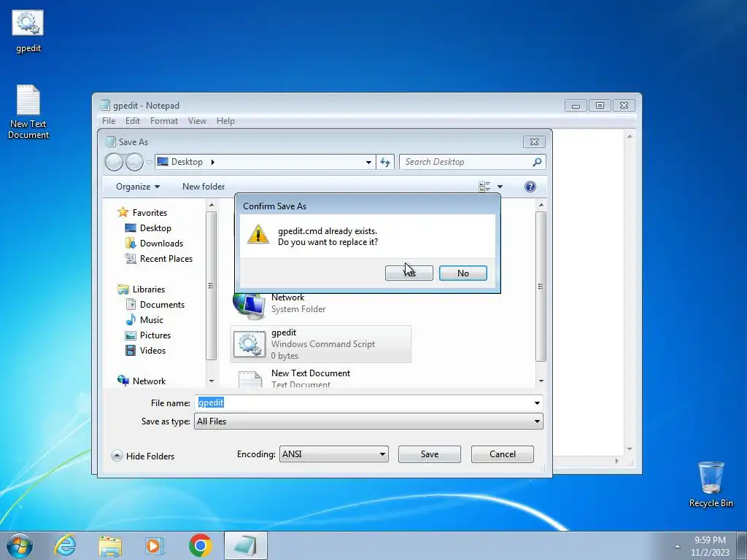Open the Videos library
This screenshot has height=560, width=747.
(152, 351)
